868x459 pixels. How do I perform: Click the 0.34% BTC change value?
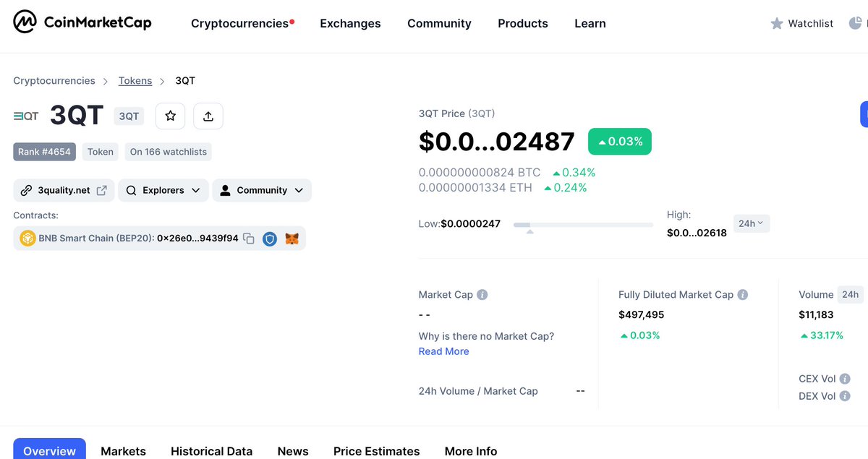pos(574,173)
